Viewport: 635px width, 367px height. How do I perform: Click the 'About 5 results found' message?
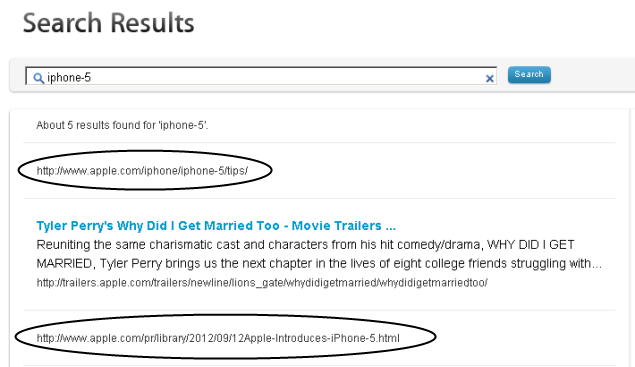tap(122, 125)
